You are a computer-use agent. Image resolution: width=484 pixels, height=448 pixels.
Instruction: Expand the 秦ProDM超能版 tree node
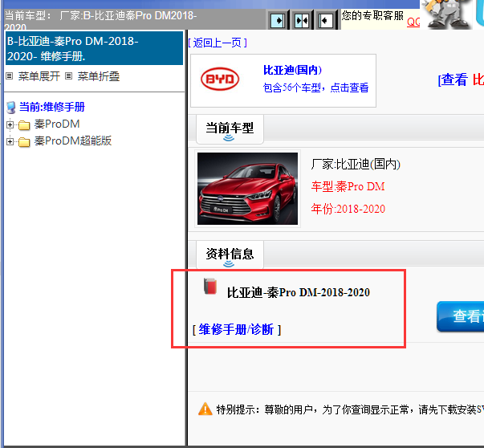coord(10,141)
